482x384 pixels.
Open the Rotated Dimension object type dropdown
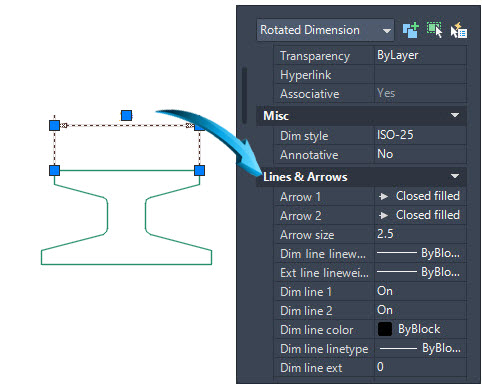(325, 30)
